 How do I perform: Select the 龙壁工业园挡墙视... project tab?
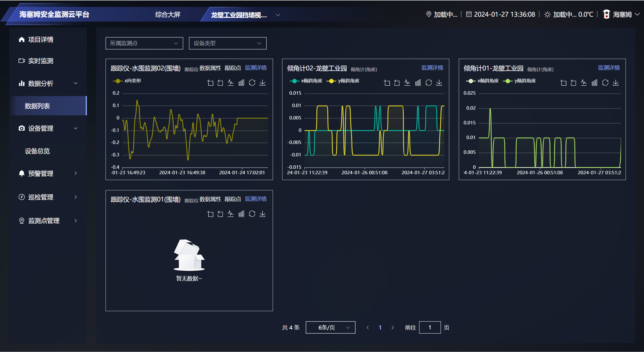(x=239, y=15)
